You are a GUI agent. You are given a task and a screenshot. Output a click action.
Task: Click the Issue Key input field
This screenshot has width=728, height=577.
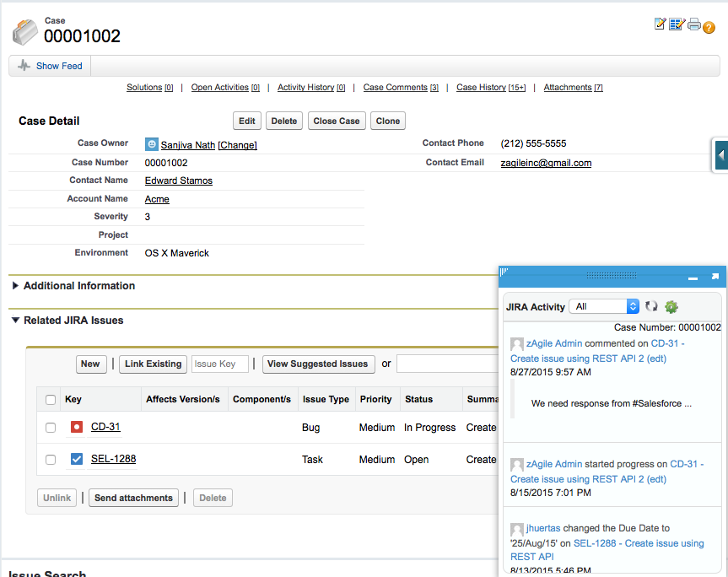[219, 364]
